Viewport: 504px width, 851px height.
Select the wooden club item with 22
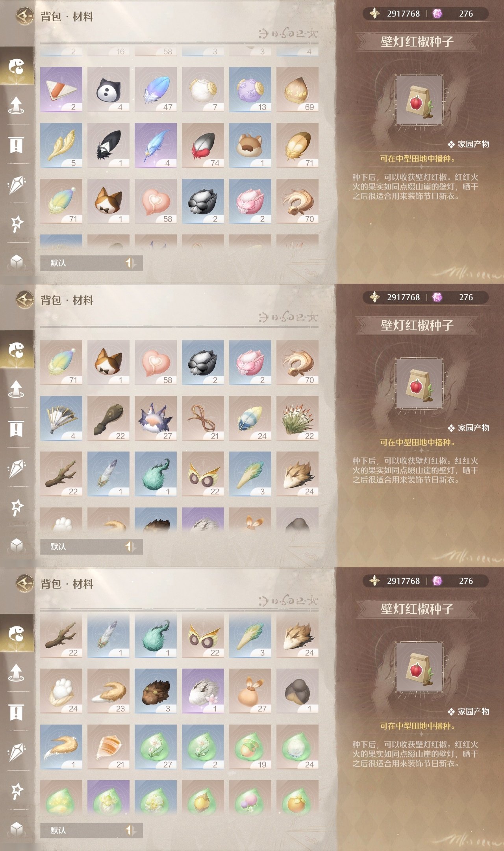[x=108, y=418]
